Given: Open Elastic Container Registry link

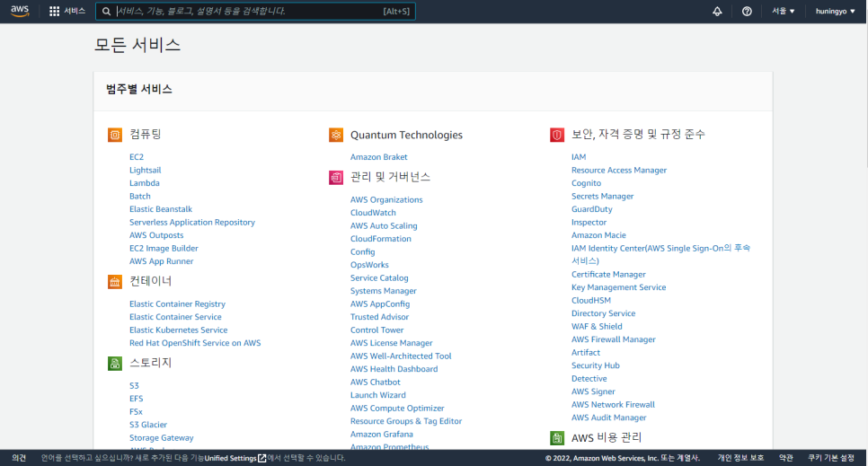Looking at the screenshot, I should point(177,303).
